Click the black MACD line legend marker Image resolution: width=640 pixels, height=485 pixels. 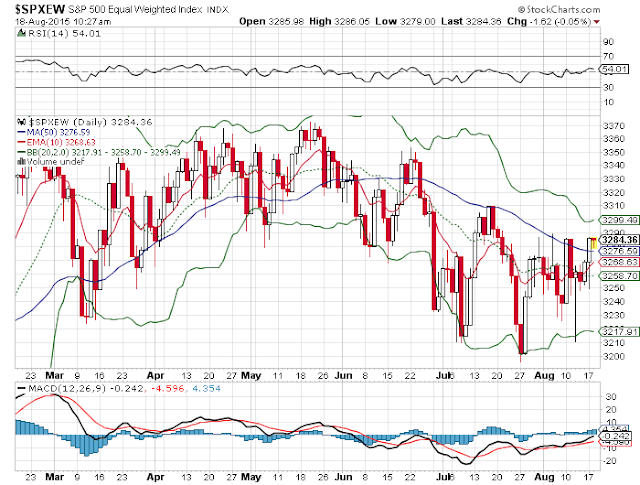click(21, 389)
